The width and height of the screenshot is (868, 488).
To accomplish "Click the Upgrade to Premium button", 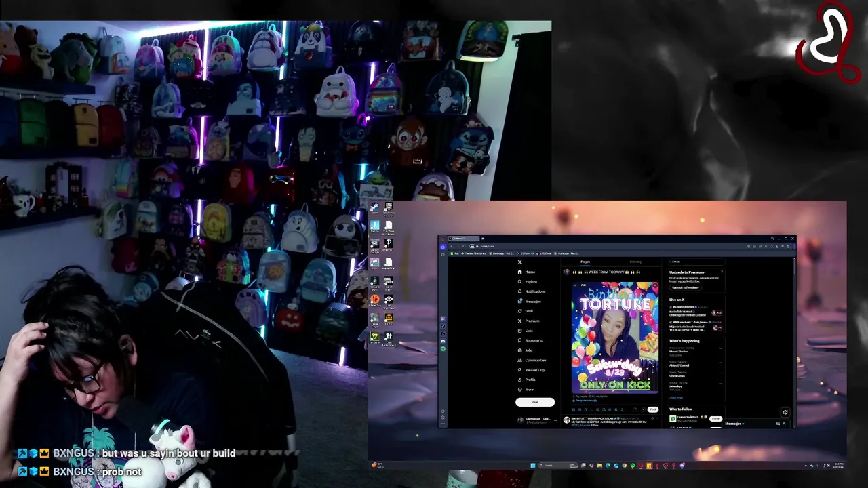I will [x=685, y=287].
